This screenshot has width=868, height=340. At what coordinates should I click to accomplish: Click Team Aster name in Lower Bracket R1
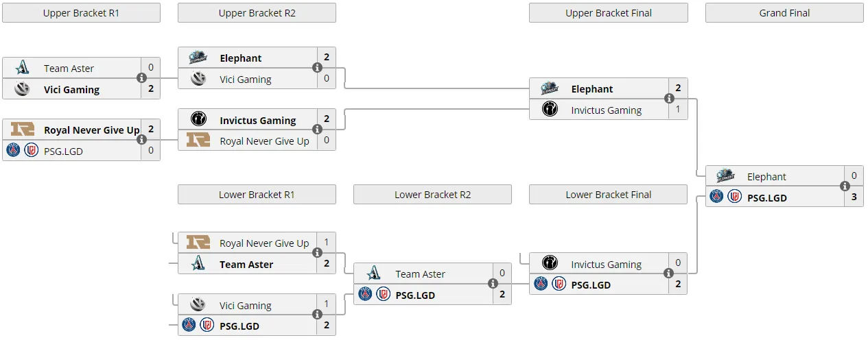tap(246, 264)
